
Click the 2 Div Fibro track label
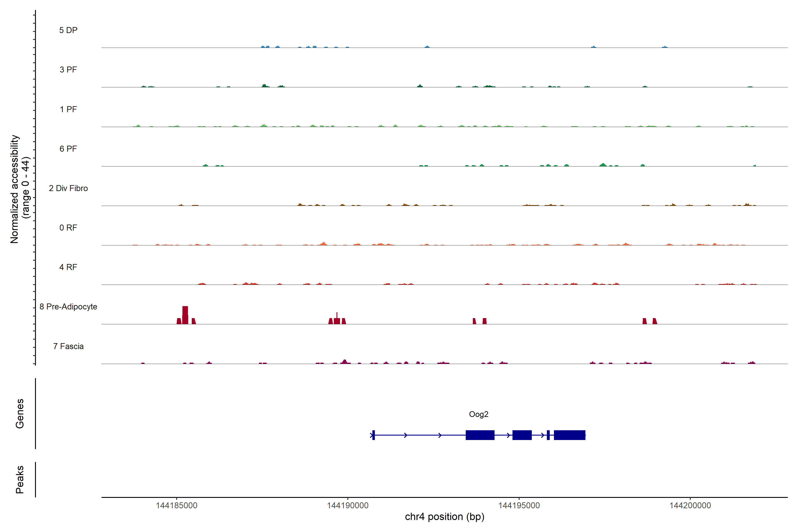pyautogui.click(x=68, y=188)
